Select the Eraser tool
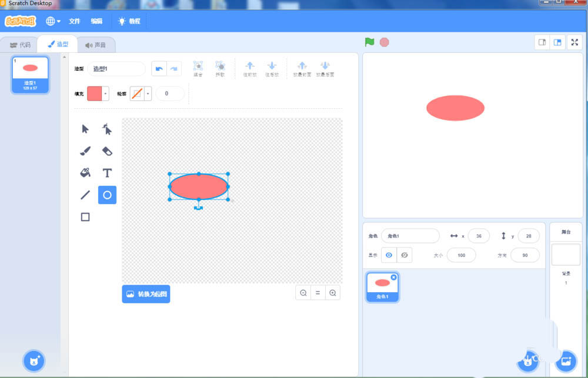Screen dimensions: 588x378 pyautogui.click(x=107, y=151)
